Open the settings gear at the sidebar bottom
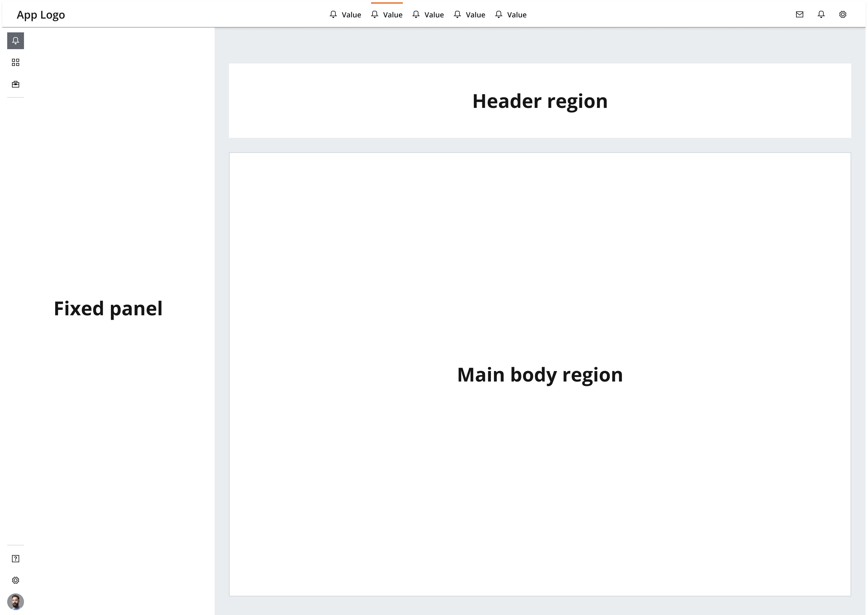 pos(16,580)
